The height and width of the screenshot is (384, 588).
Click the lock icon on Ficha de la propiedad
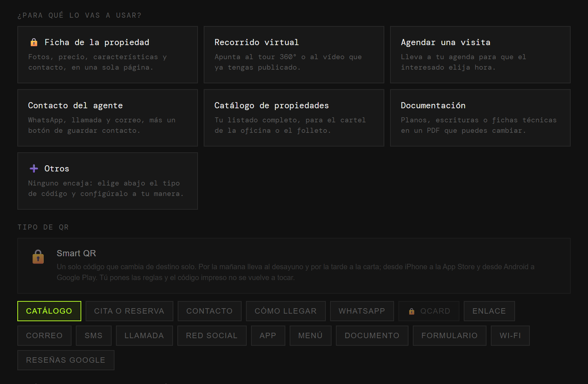tap(34, 42)
